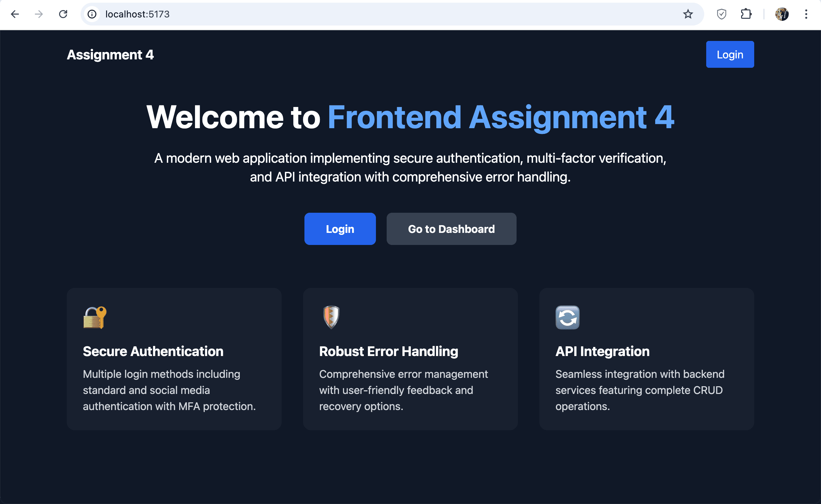The width and height of the screenshot is (821, 504).
Task: Open the browser three-dot menu
Action: [806, 14]
